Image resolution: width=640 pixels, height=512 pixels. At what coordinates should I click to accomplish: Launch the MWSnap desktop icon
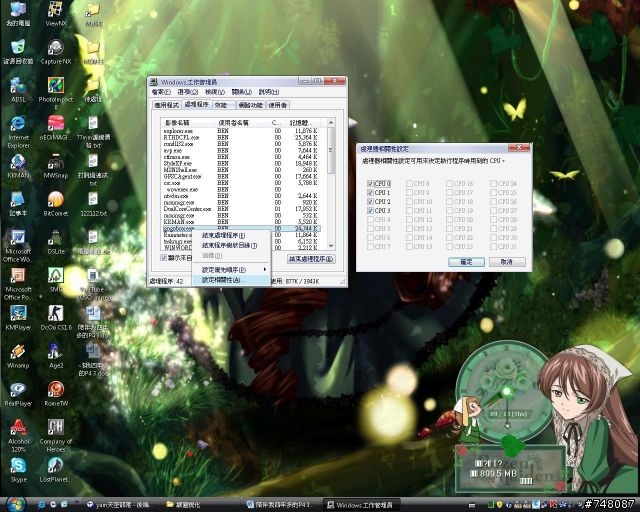[x=56, y=166]
